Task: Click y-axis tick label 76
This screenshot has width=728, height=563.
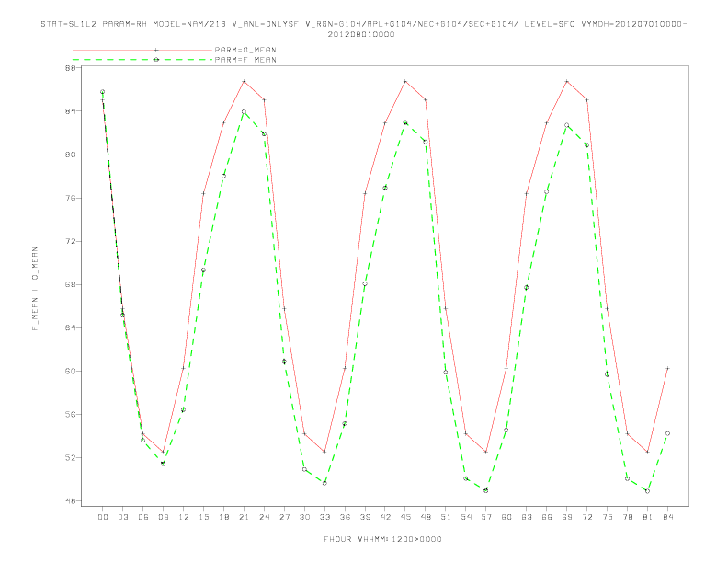Action: [70, 198]
